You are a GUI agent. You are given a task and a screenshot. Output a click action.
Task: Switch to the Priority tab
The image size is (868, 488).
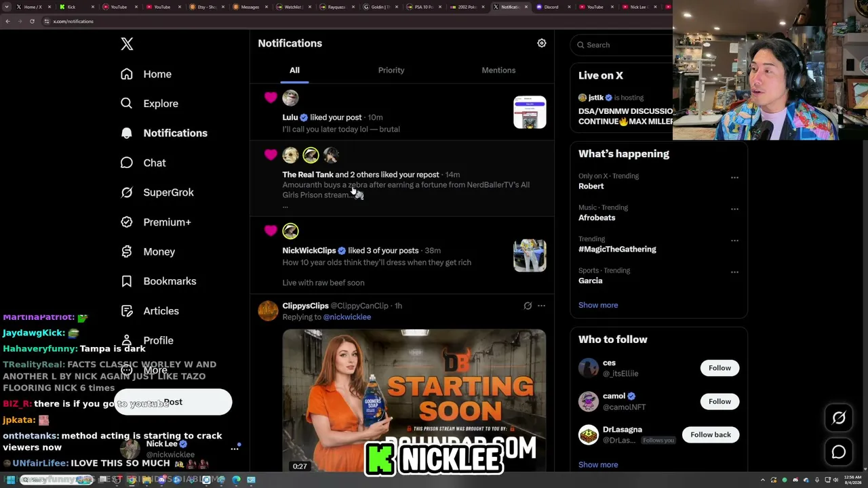pos(391,70)
